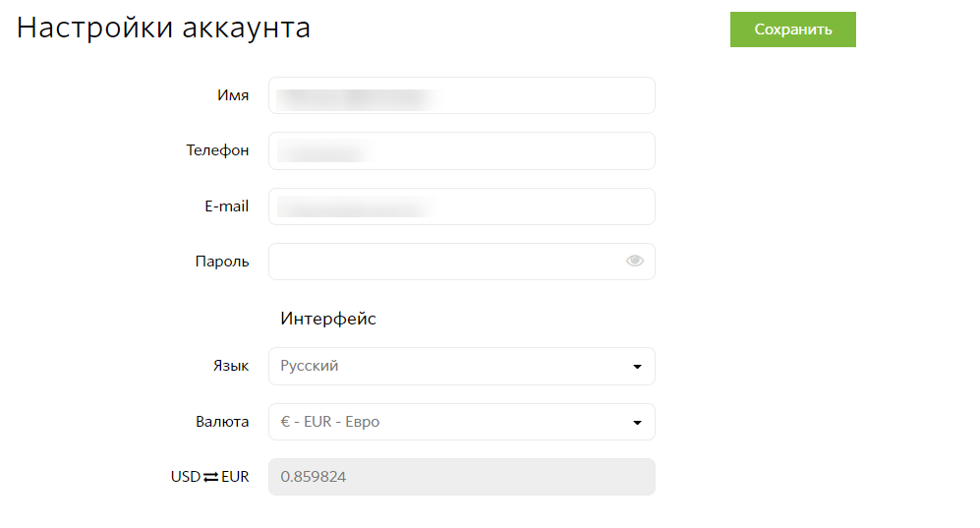Focus the Телефон phone input field
This screenshot has width=980, height=528.
(462, 150)
